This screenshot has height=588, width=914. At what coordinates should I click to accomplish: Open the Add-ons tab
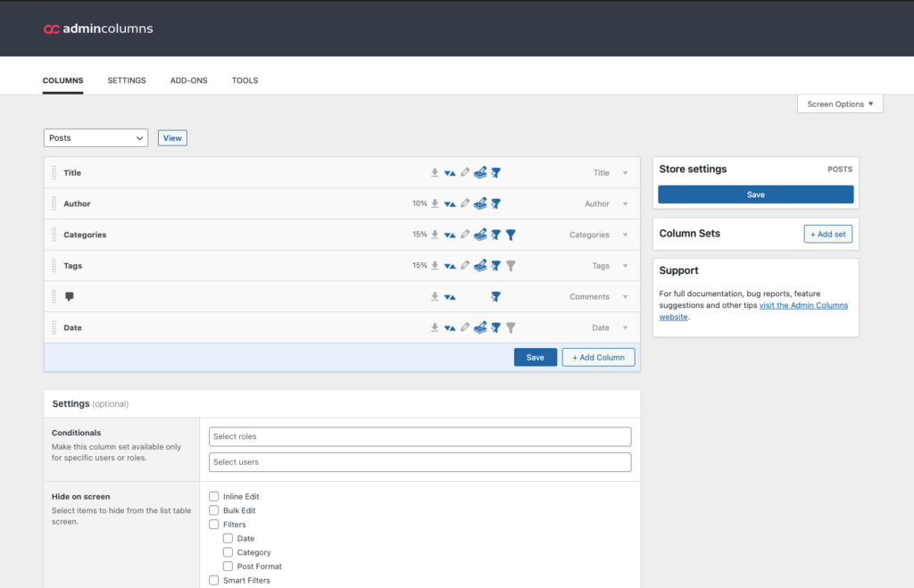(x=188, y=80)
